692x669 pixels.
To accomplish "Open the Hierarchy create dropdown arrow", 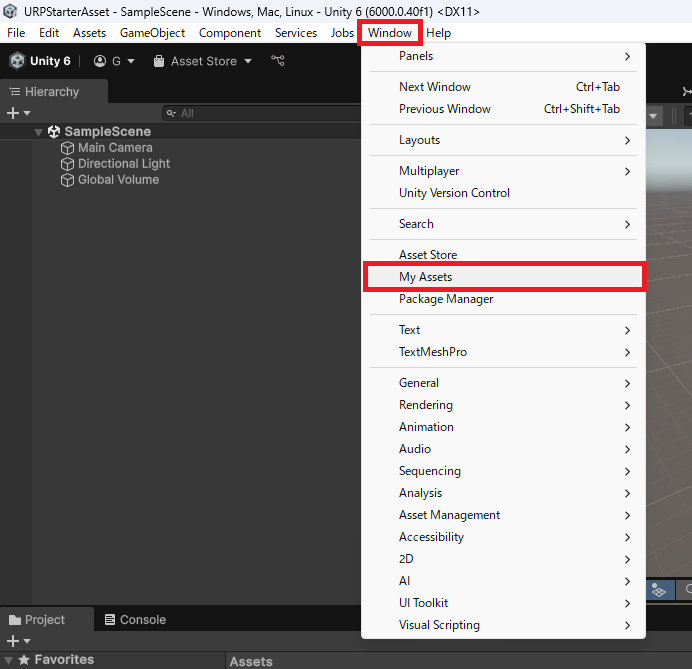I will [27, 113].
